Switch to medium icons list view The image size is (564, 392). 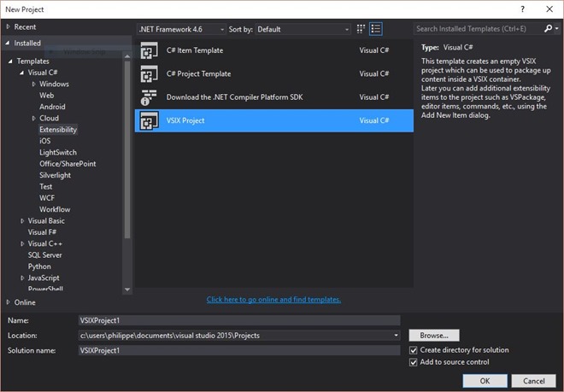click(376, 29)
